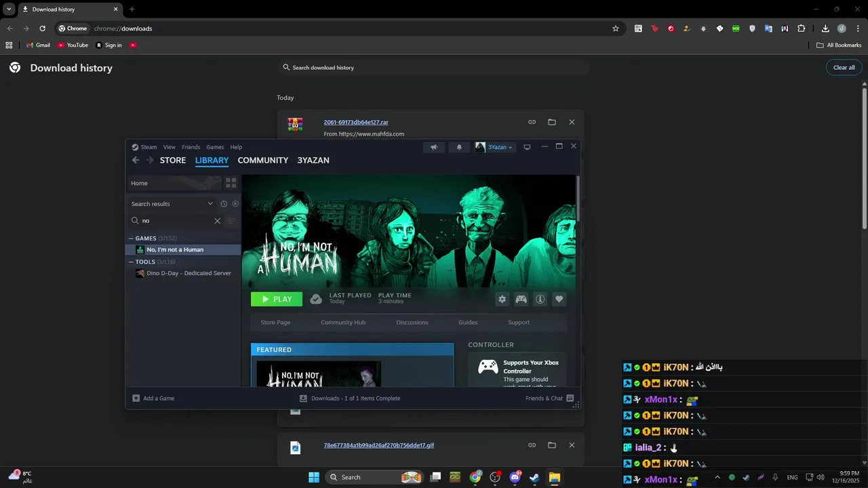This screenshot has height=488, width=868.
Task: Select Dino D-Day - Dedicated Server
Action: (x=184, y=273)
